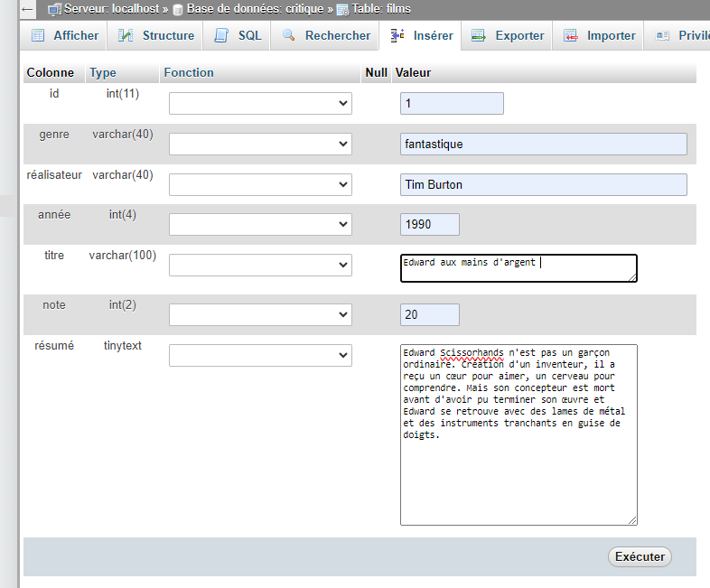Screen dimensions: 710x588
Task: Click the Valeur column header
Action: pyautogui.click(x=413, y=72)
